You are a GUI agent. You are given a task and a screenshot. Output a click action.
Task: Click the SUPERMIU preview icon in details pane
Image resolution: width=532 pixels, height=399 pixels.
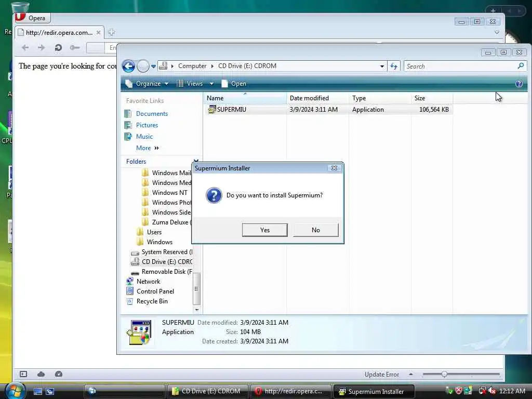[139, 332]
